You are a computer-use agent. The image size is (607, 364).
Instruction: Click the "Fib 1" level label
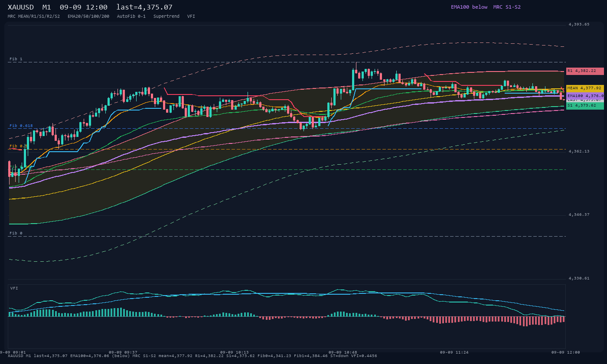[x=16, y=59]
